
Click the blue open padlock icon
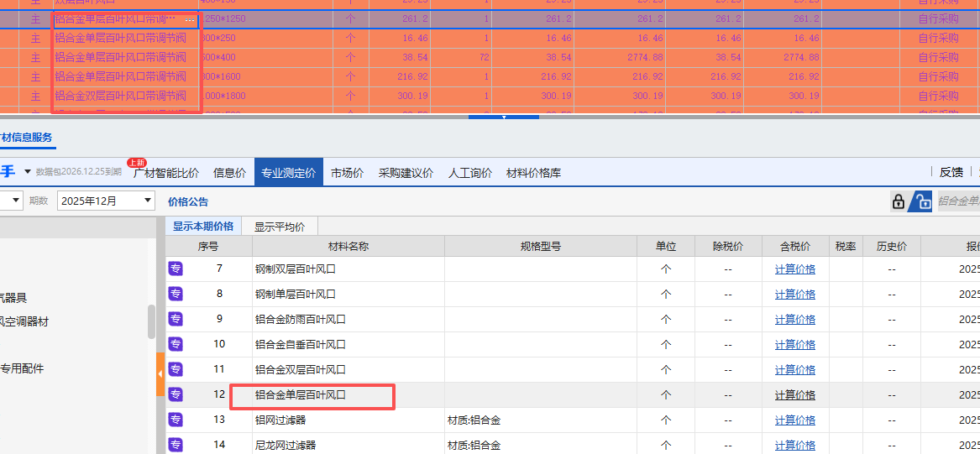(920, 201)
